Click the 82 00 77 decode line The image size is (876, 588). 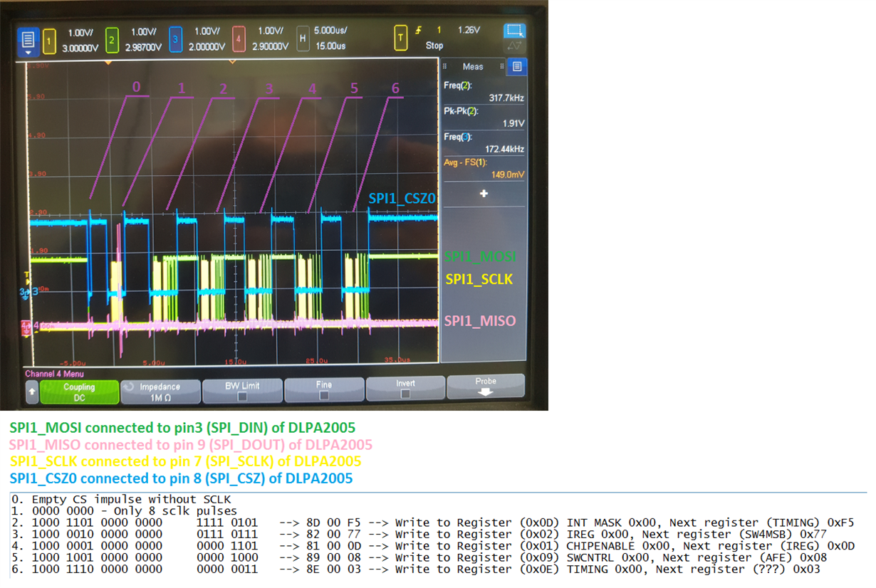click(x=419, y=534)
